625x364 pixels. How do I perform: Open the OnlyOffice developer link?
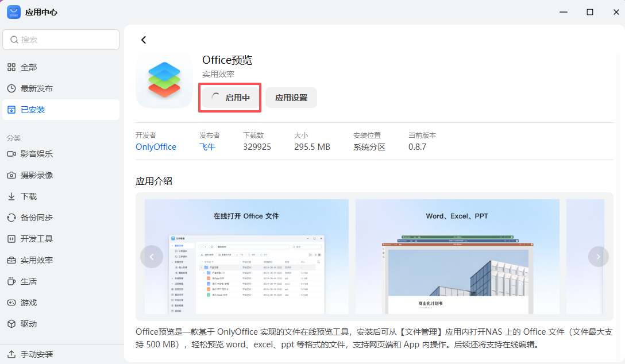(156, 147)
